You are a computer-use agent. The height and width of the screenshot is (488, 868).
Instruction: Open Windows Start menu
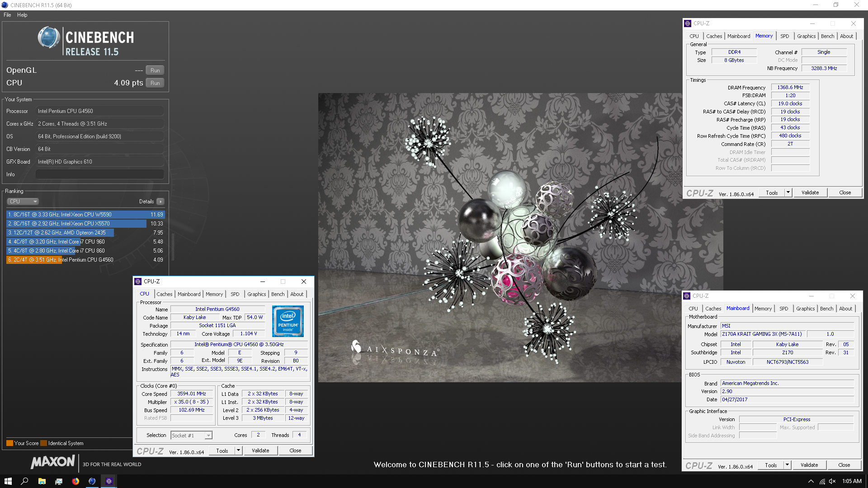(8, 481)
